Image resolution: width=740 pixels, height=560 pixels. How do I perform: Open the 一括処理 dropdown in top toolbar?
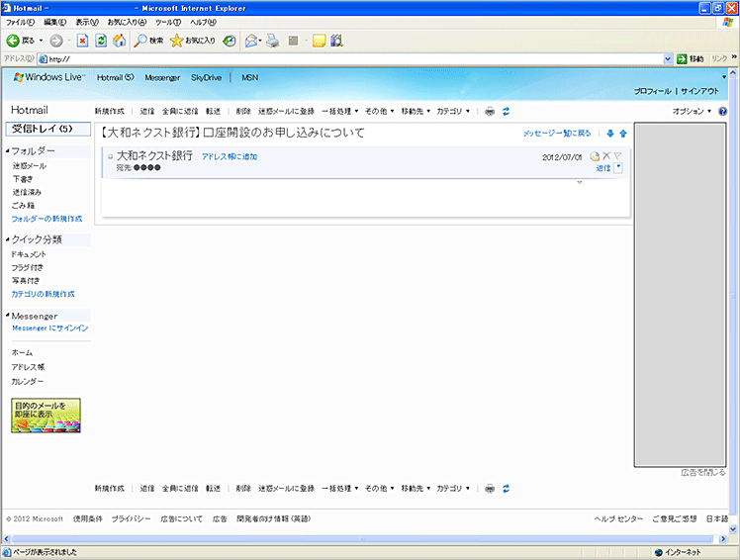340,112
